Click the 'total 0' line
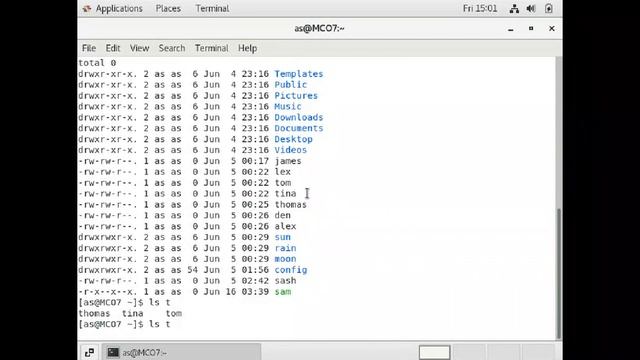This screenshot has height=360, width=640. click(x=97, y=63)
